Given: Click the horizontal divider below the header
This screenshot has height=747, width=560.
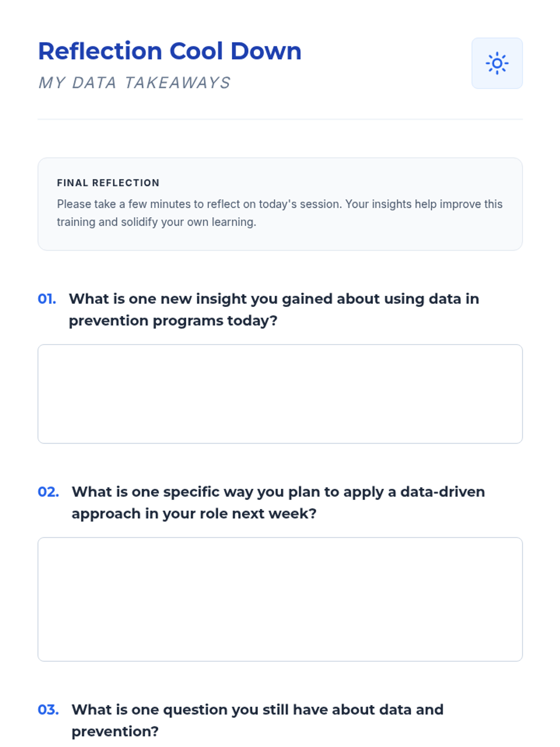Looking at the screenshot, I should coord(280,119).
